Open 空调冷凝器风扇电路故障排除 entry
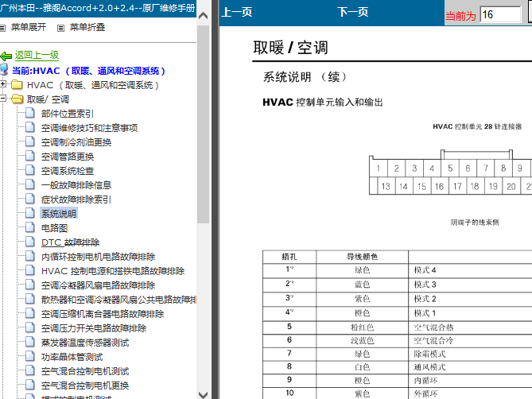The width and height of the screenshot is (532, 399). coord(99,285)
